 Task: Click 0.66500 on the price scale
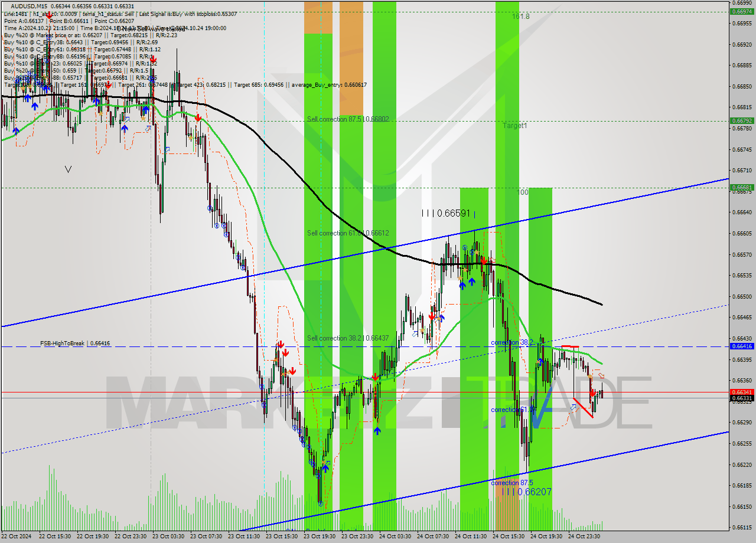point(742,296)
